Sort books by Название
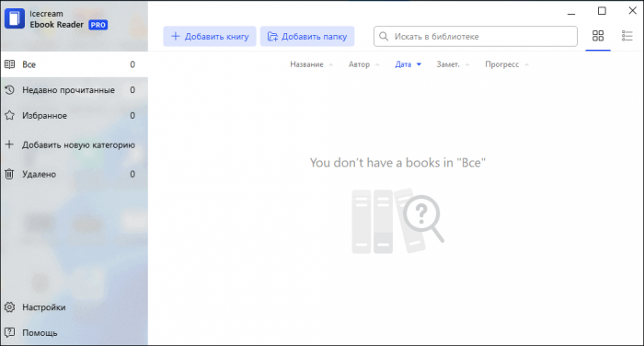 click(311, 64)
